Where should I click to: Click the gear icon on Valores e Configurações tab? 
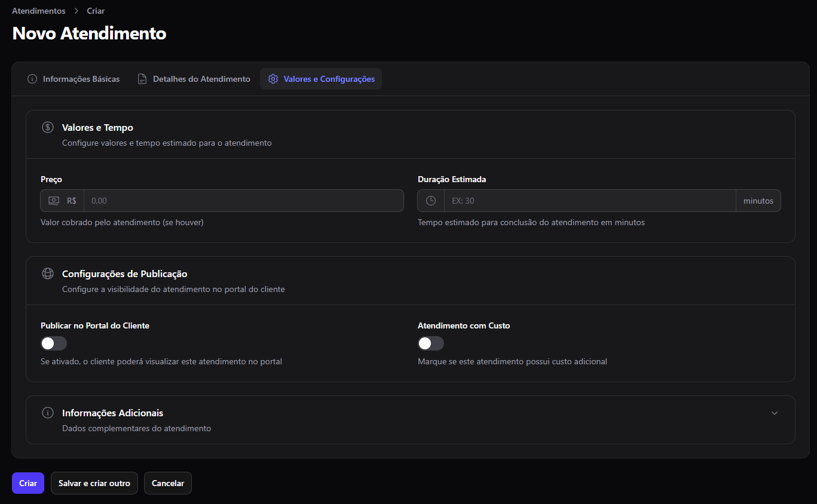point(273,79)
